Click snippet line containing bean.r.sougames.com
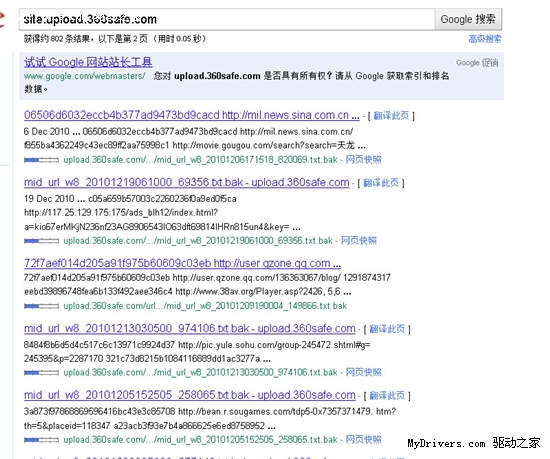 [x=210, y=412]
